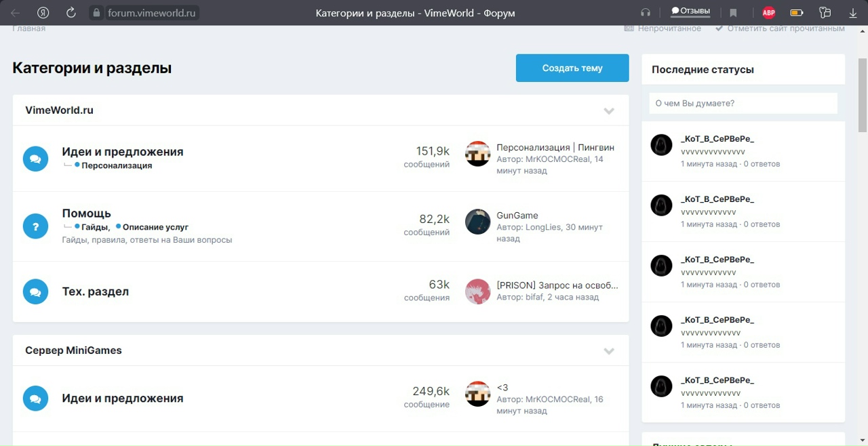Viewport: 868px width, 446px height.
Task: Click the Yandex home icon in toolbar
Action: (x=43, y=13)
